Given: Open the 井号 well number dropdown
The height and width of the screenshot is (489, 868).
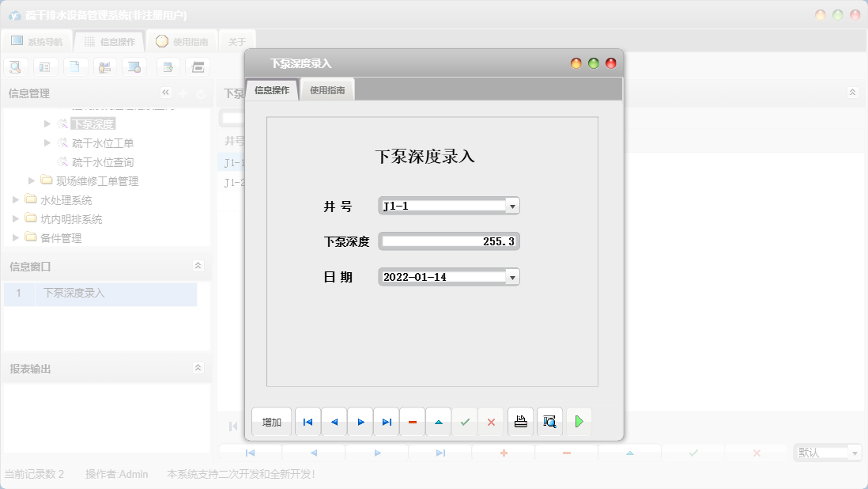Looking at the screenshot, I should click(513, 205).
